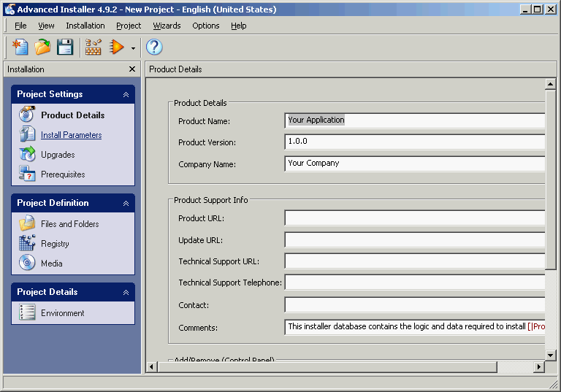Open a project with the folder icon
Image resolution: width=561 pixels, height=392 pixels.
coord(42,47)
